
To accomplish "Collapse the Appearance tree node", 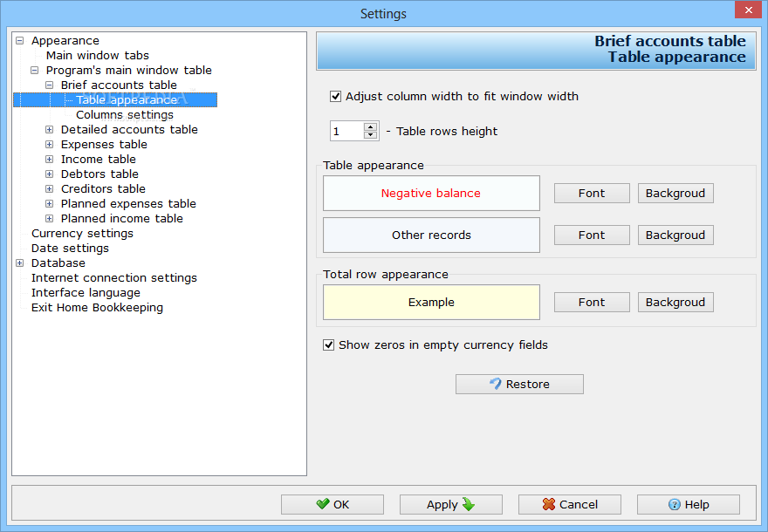I will [19, 41].
